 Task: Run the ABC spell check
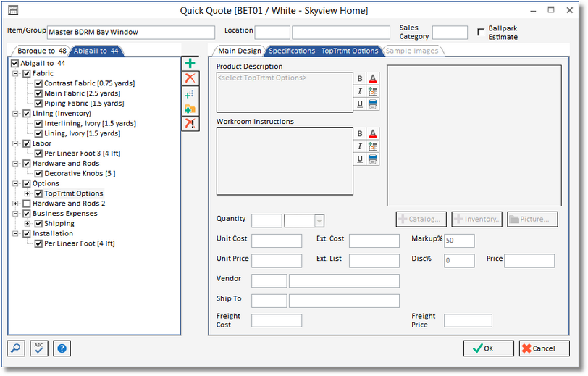39,348
